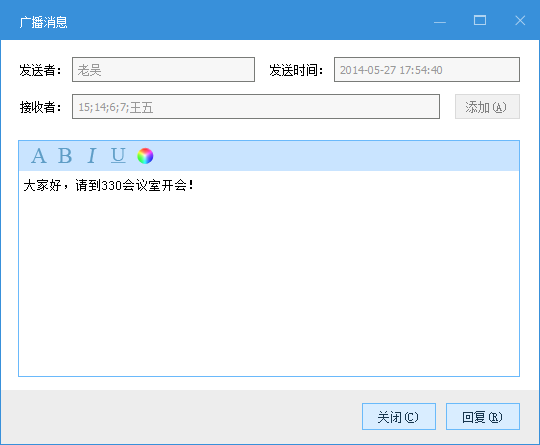Close the window with the X icon
The height and width of the screenshot is (445, 540).
click(520, 21)
